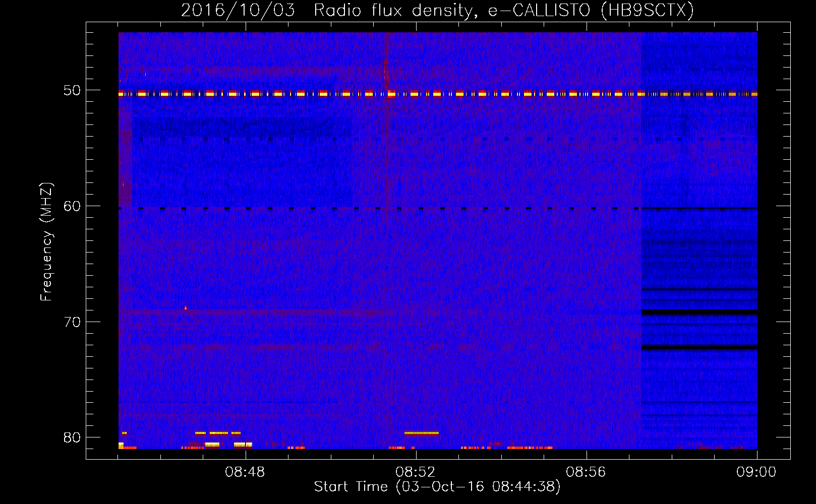
Task: Click the black dashed line at 60 MHz
Action: click(438, 208)
